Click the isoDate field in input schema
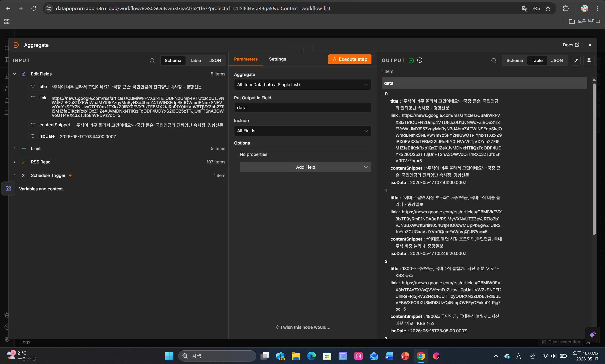Image resolution: width=605 pixels, height=364 pixels. 47,136
